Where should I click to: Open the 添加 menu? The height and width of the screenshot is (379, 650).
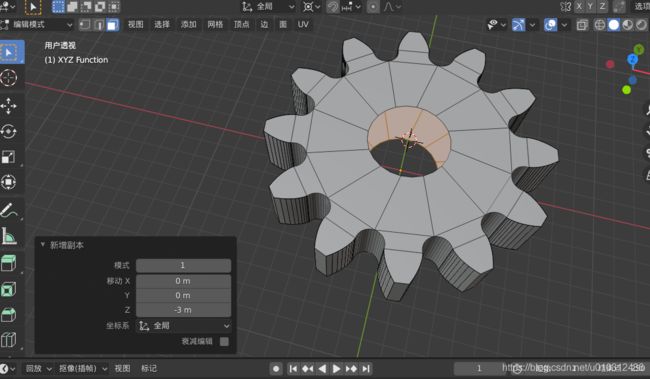pyautogui.click(x=188, y=25)
